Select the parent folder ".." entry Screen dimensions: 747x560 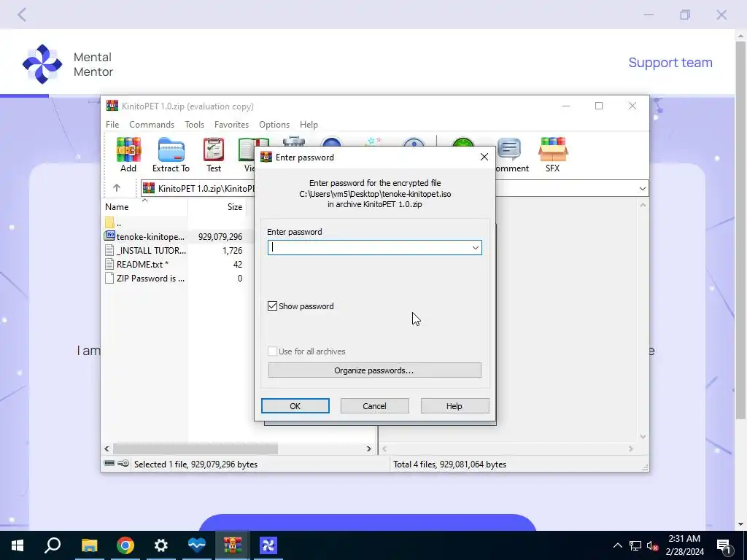(113, 222)
